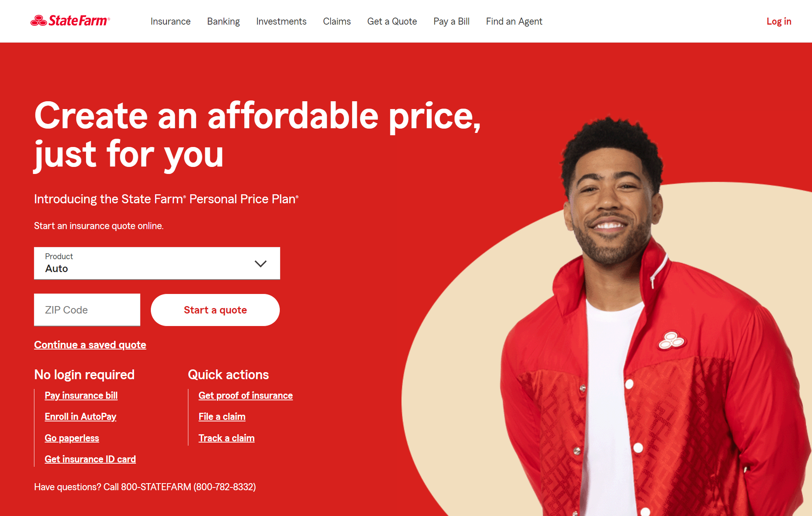Click the Claims navigation menu icon
Viewport: 812px width, 516px height.
[337, 21]
